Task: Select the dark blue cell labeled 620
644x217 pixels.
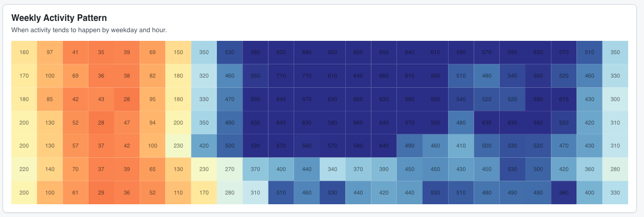Action: 281,52
